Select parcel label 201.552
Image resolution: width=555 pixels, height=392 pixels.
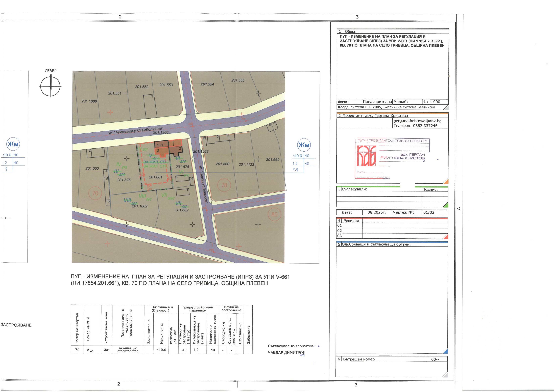pos(142,87)
